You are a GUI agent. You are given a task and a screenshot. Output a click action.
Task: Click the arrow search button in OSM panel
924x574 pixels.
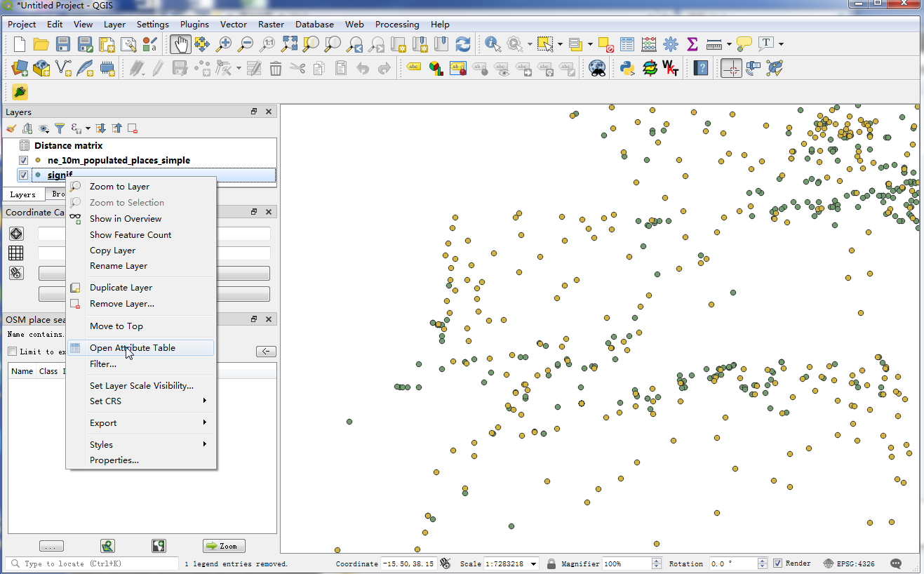pos(266,352)
